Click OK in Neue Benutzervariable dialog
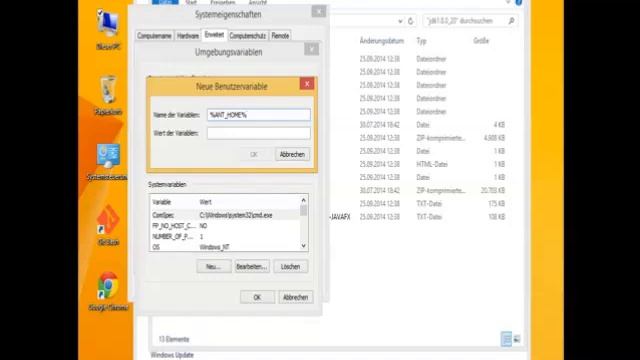The image size is (640, 360). [254, 155]
